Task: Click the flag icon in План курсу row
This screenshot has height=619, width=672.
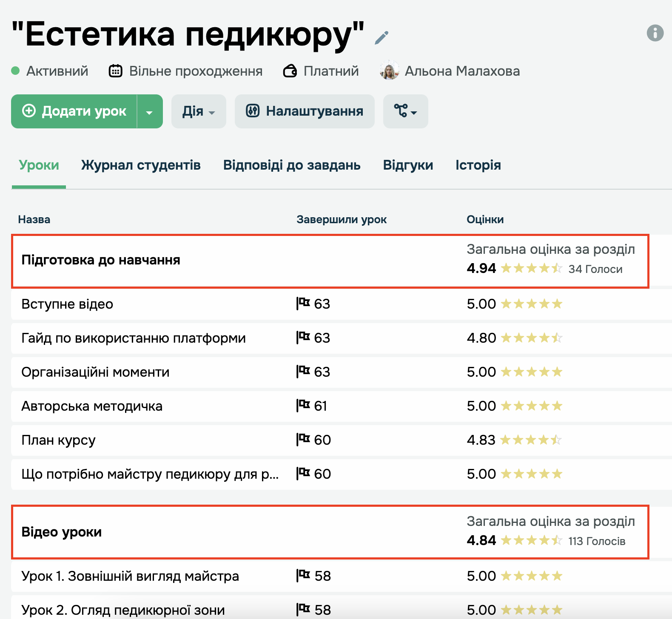Action: (x=303, y=440)
